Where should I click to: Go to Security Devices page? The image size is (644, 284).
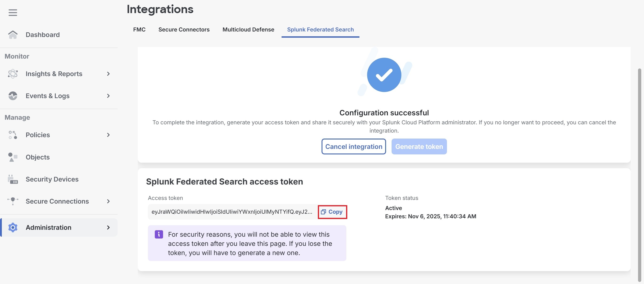pos(59,179)
